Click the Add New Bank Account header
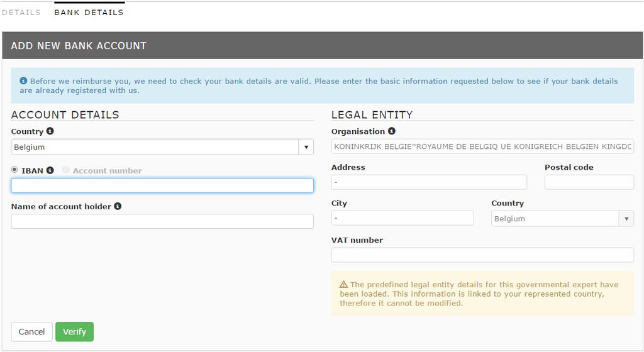This screenshot has width=644, height=352. click(x=79, y=45)
